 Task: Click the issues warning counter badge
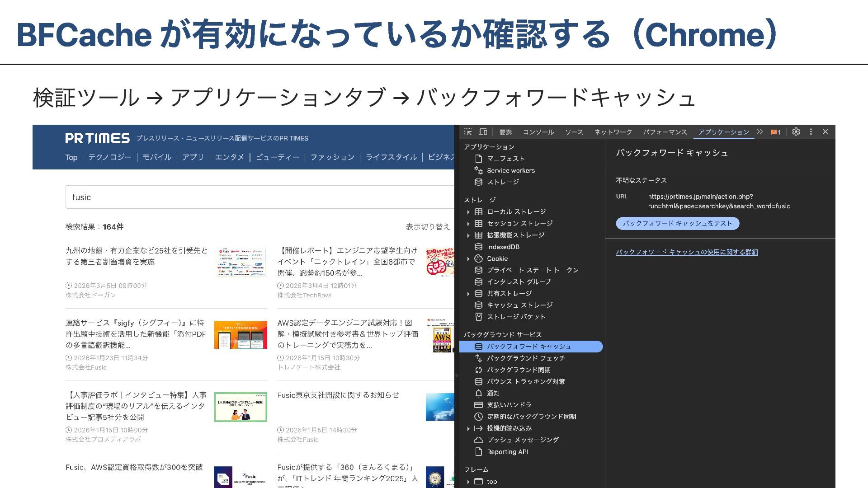click(776, 132)
